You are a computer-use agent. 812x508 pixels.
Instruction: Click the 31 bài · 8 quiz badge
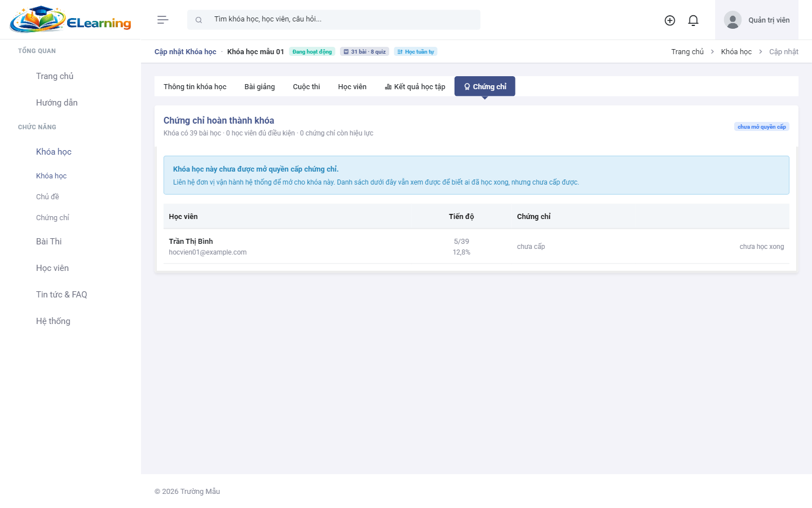[x=365, y=52]
